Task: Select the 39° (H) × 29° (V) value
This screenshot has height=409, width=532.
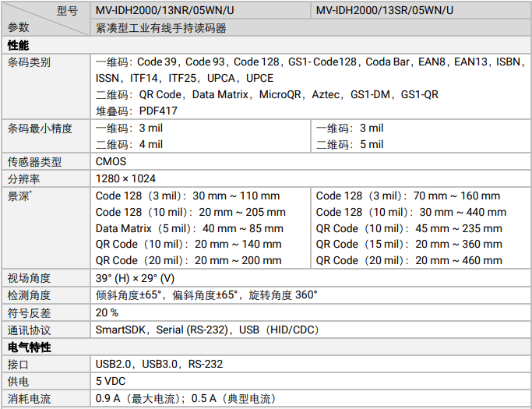Action: tap(135, 278)
